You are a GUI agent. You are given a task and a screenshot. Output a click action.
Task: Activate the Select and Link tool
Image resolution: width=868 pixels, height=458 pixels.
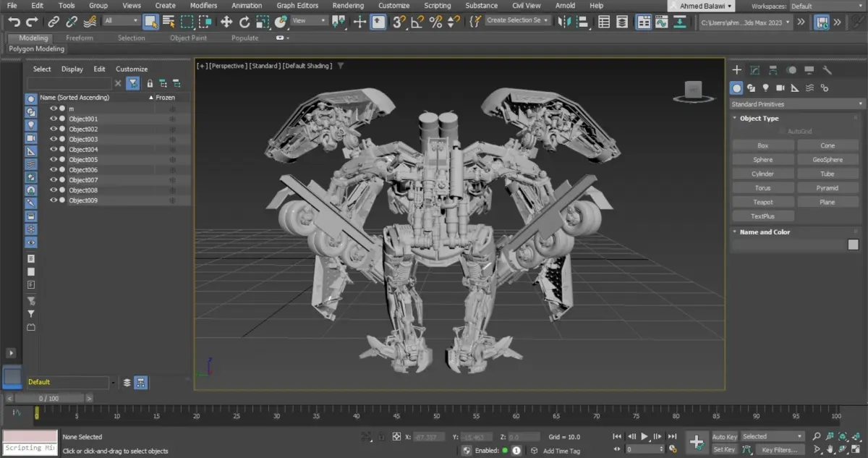coord(54,22)
